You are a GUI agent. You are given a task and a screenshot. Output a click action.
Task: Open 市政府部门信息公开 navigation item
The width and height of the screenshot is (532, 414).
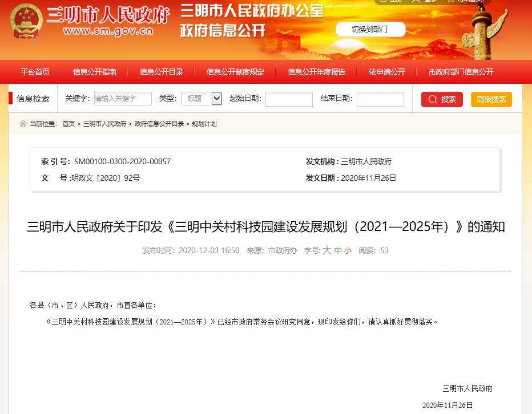click(461, 72)
